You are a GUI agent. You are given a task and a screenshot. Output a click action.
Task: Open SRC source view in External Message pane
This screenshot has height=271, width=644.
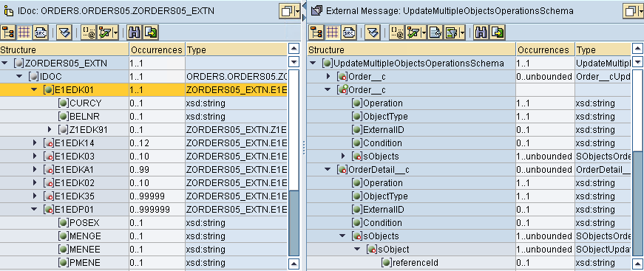[349, 32]
